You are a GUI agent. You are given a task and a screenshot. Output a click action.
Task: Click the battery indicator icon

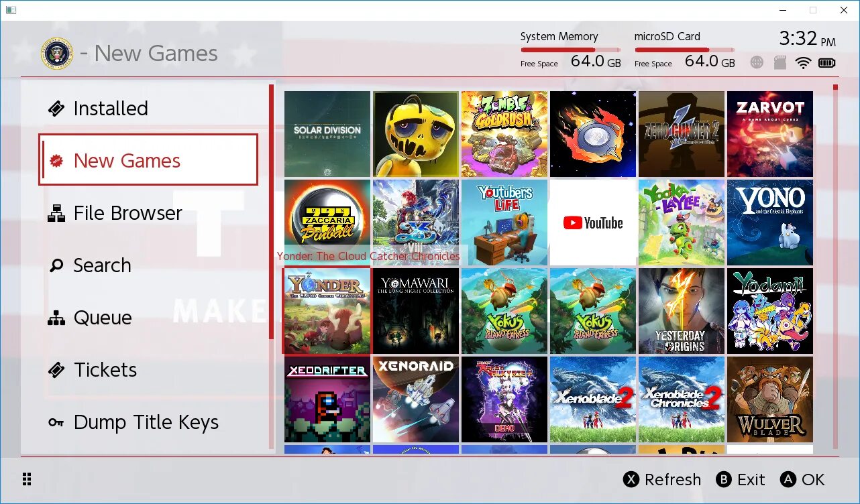coord(828,62)
